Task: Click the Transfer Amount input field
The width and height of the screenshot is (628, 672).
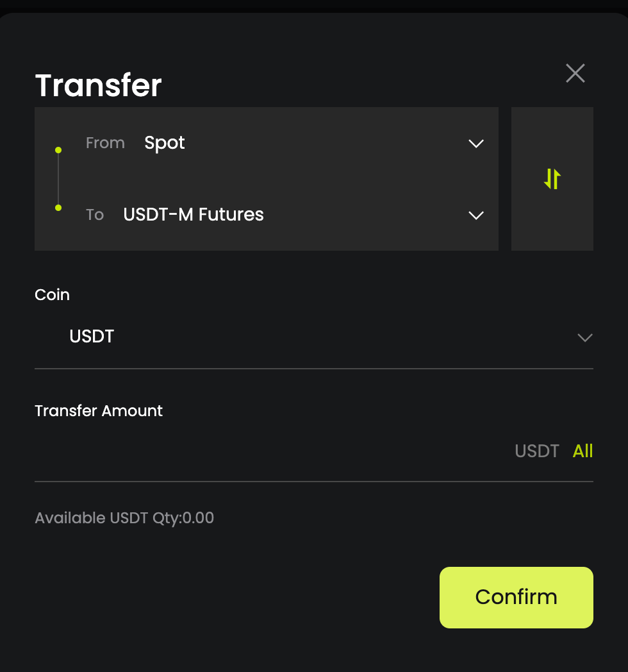Action: click(x=269, y=451)
